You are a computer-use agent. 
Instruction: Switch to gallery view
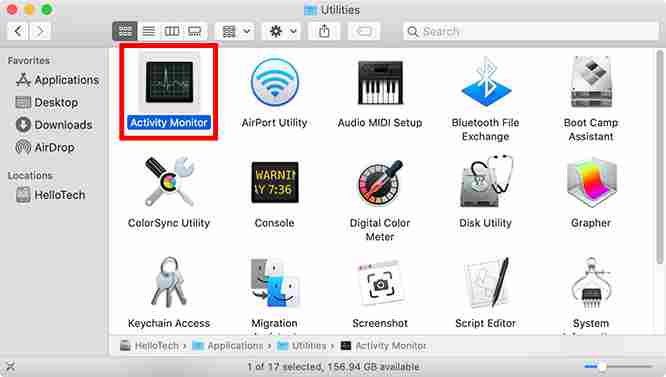click(195, 31)
